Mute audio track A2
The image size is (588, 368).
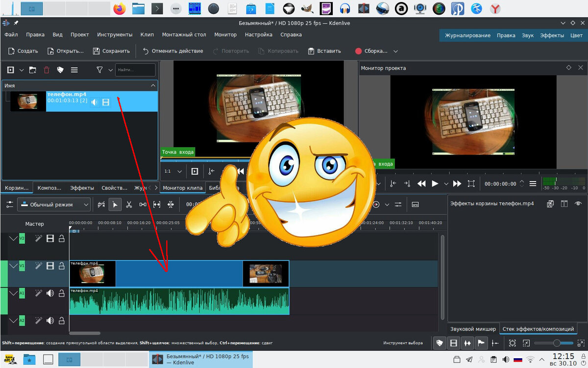coord(50,321)
